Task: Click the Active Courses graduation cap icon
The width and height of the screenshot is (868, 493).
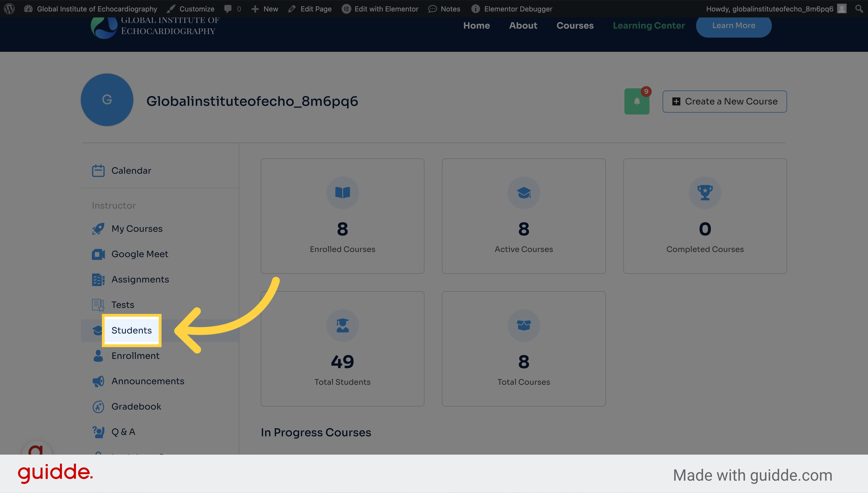Action: tap(524, 193)
